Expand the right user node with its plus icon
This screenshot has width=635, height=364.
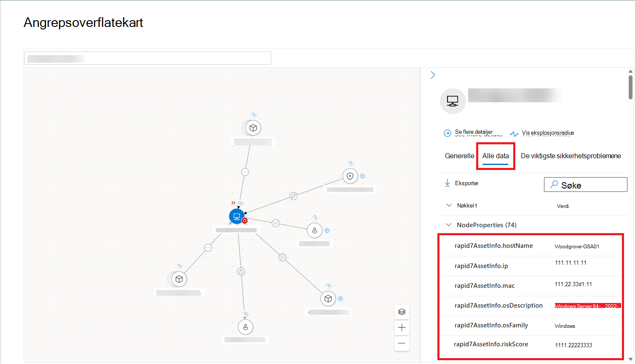pyautogui.click(x=327, y=230)
